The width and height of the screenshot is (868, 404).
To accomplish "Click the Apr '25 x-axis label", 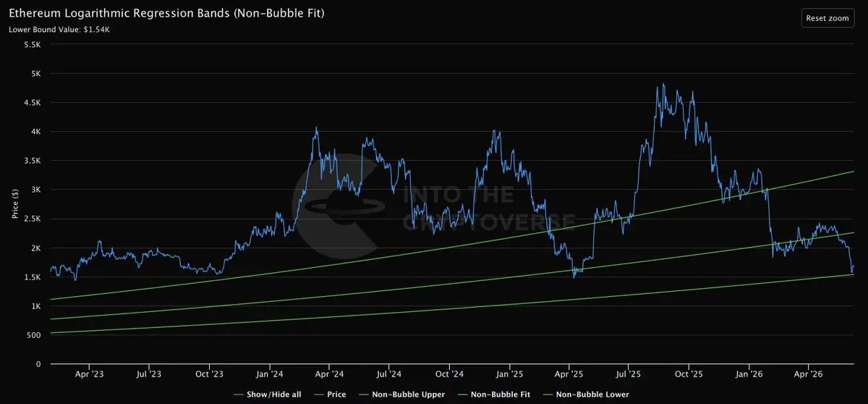I will [x=569, y=375].
